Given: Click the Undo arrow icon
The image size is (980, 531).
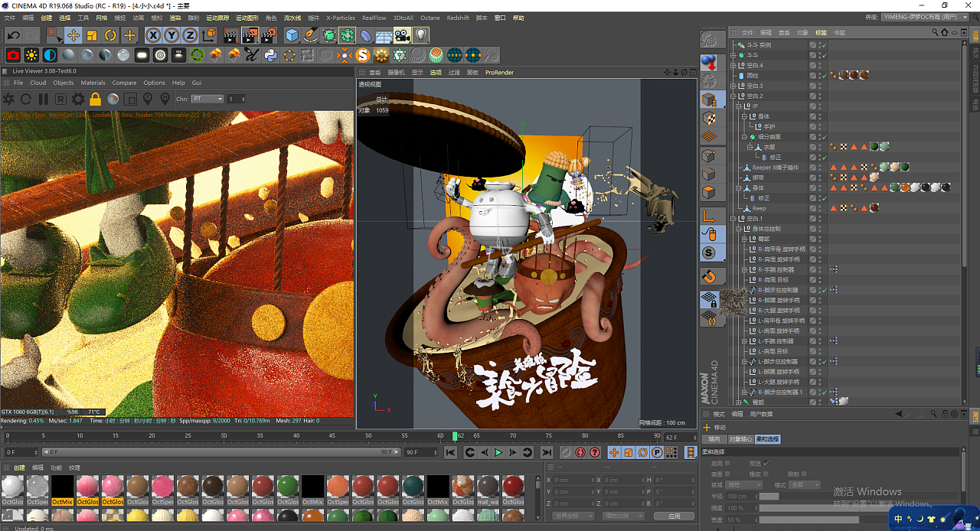Looking at the screenshot, I should 13,35.
